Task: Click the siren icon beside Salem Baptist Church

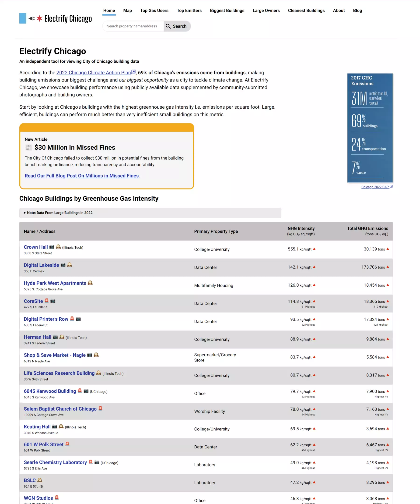Action: pyautogui.click(x=100, y=408)
